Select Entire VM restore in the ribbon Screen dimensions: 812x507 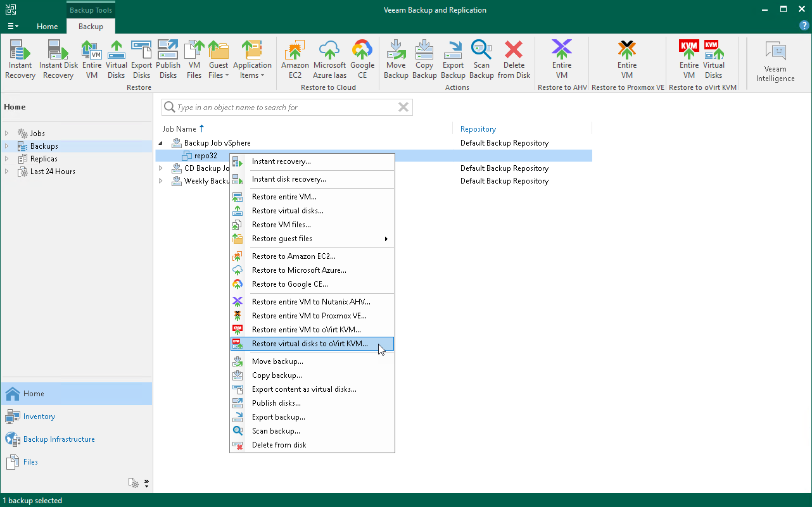coord(91,59)
